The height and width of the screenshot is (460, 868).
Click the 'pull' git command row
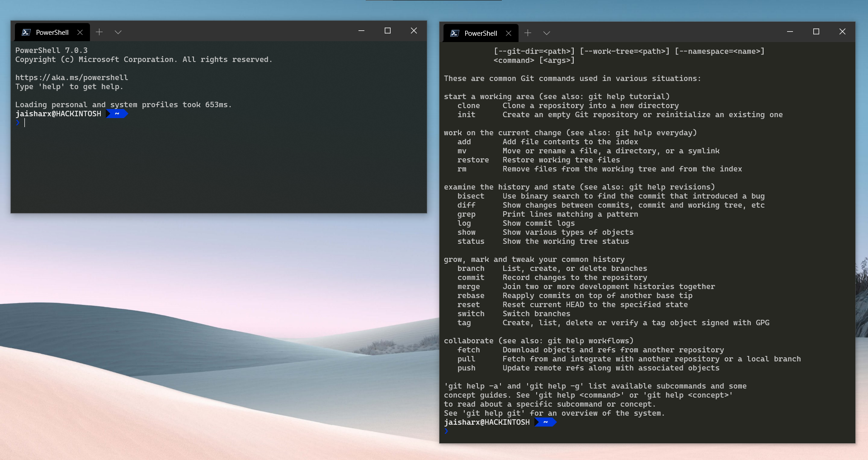point(629,359)
